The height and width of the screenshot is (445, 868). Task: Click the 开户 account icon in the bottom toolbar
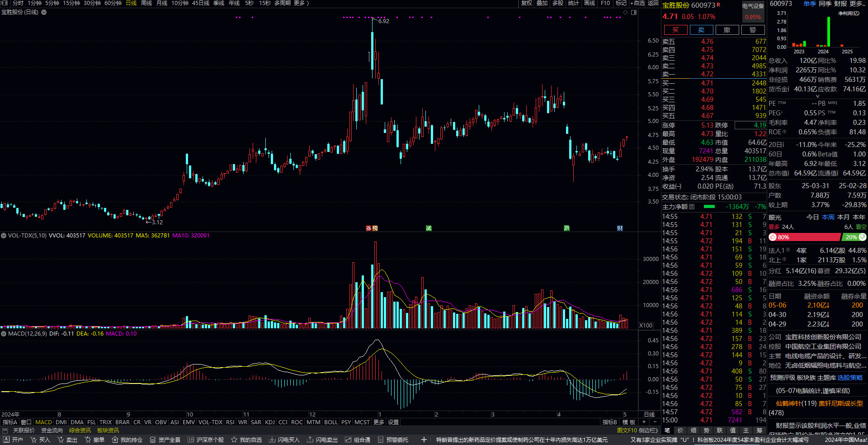6,440
